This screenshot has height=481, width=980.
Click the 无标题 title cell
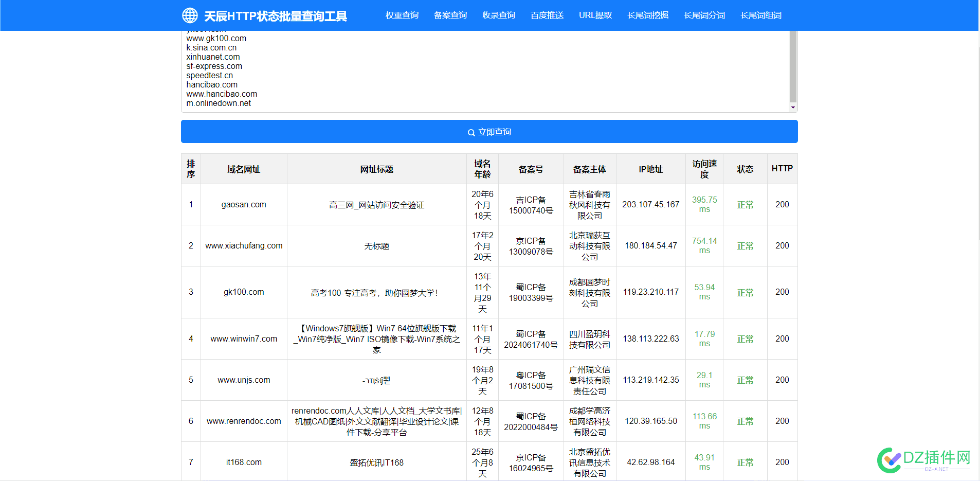pyautogui.click(x=376, y=246)
